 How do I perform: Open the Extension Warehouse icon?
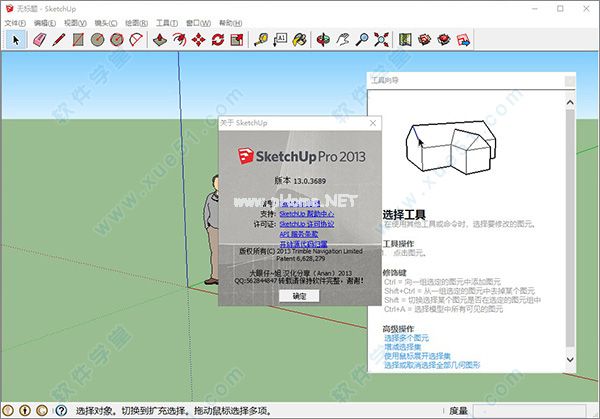point(444,40)
